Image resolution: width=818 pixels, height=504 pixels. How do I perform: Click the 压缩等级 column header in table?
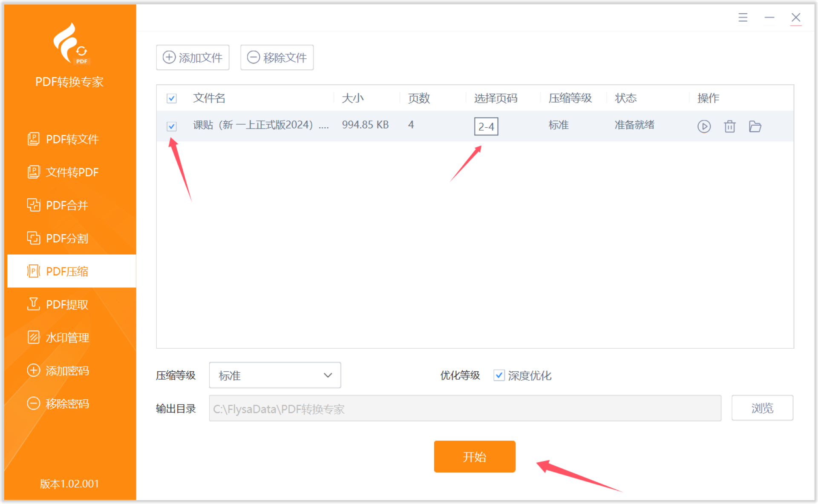click(x=570, y=98)
